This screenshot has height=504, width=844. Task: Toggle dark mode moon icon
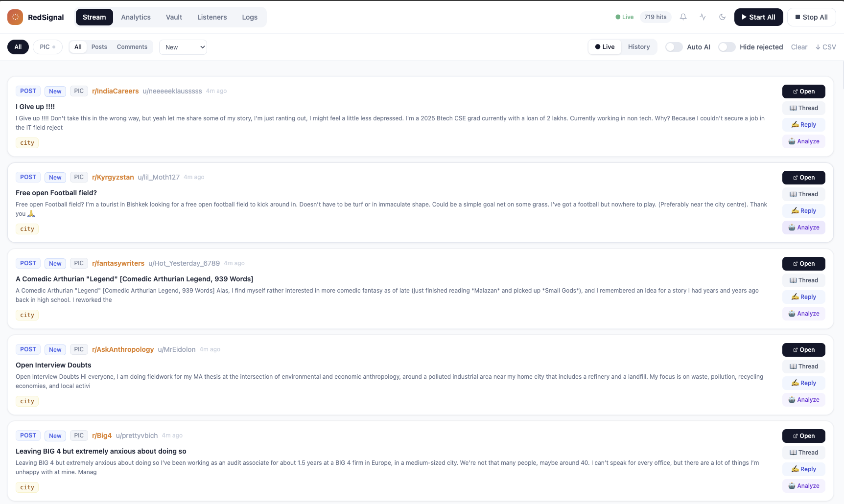723,17
